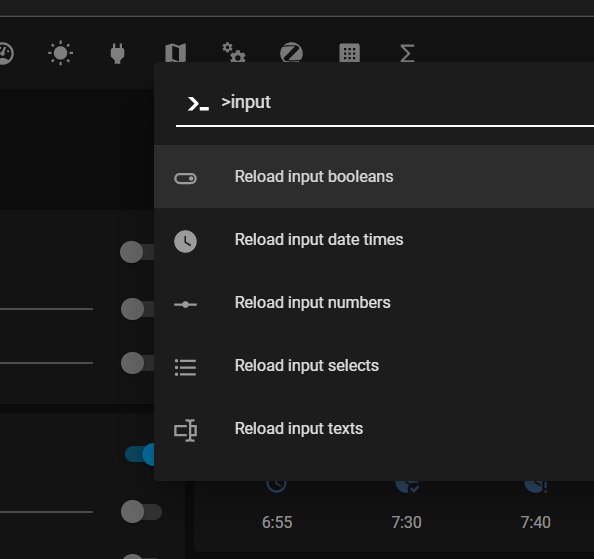Click the 6:55 time label
The width and height of the screenshot is (594, 559).
click(x=277, y=522)
